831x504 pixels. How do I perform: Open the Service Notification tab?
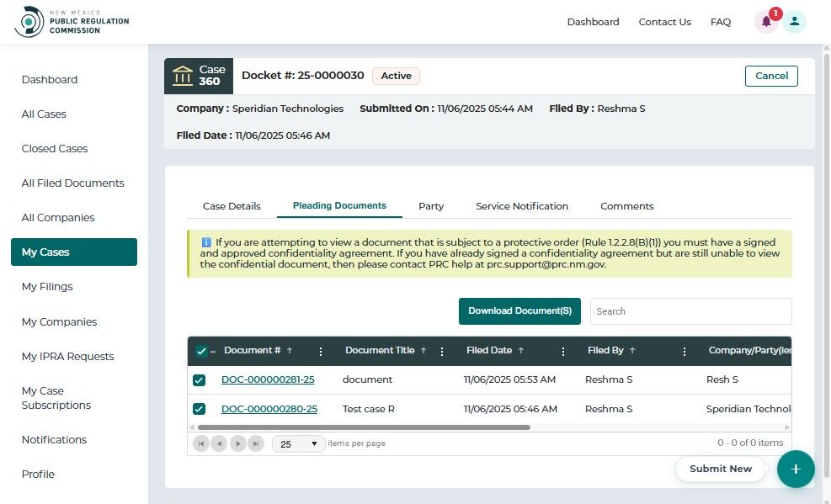(x=521, y=206)
